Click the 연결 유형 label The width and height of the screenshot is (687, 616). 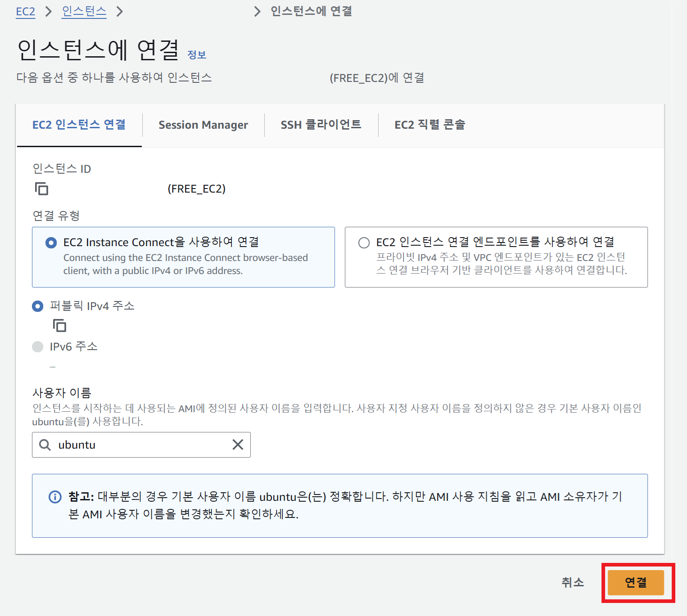[56, 216]
